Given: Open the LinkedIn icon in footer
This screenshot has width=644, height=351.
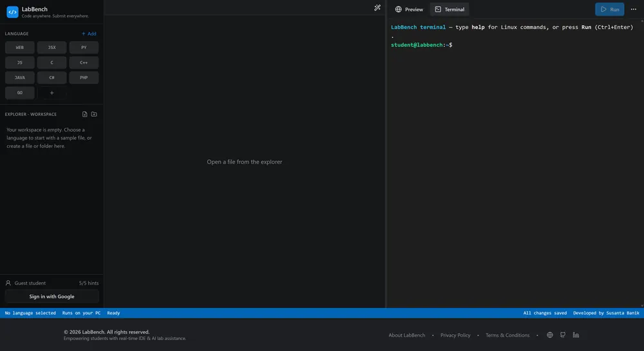Looking at the screenshot, I should coord(576,335).
